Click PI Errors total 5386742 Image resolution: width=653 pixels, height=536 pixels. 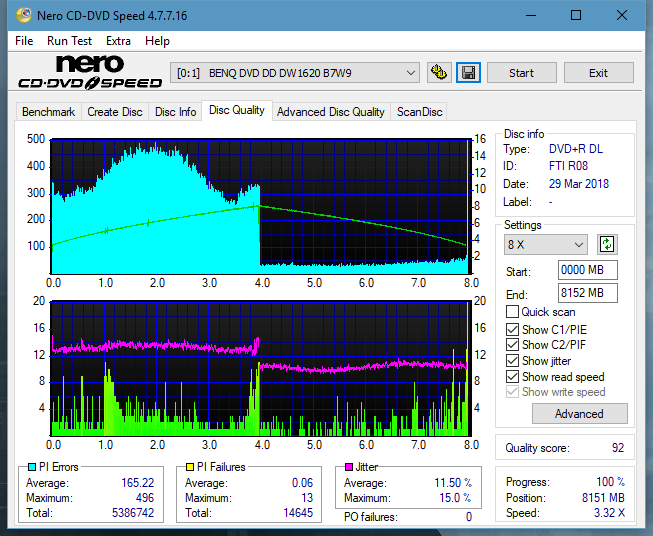pos(133,512)
